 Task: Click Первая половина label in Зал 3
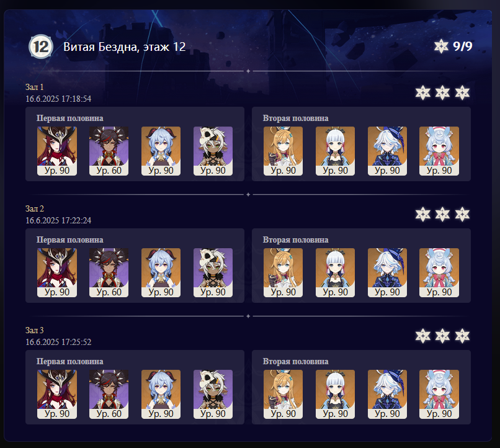(x=70, y=361)
